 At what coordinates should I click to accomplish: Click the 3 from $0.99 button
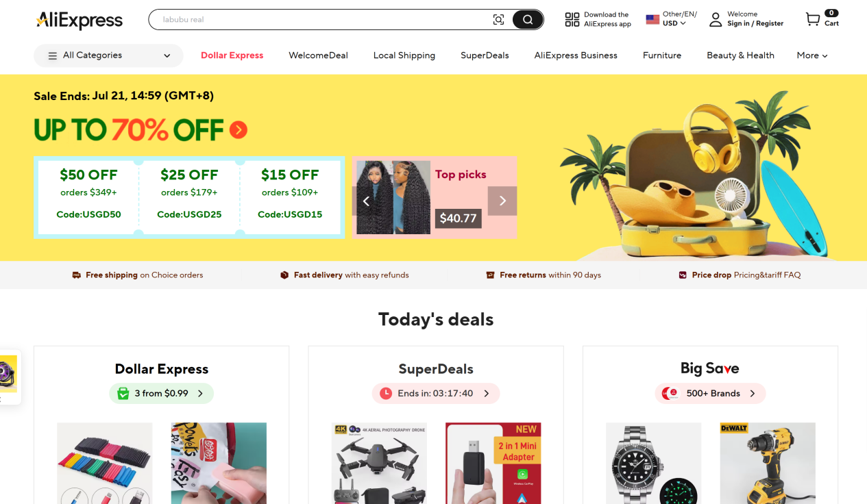pyautogui.click(x=161, y=393)
